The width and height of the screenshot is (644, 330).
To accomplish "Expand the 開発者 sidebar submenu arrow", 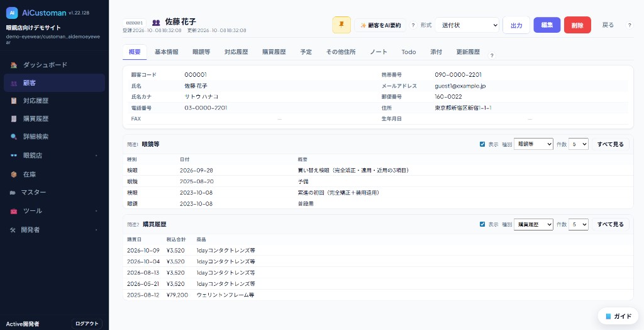I will pos(96,230).
